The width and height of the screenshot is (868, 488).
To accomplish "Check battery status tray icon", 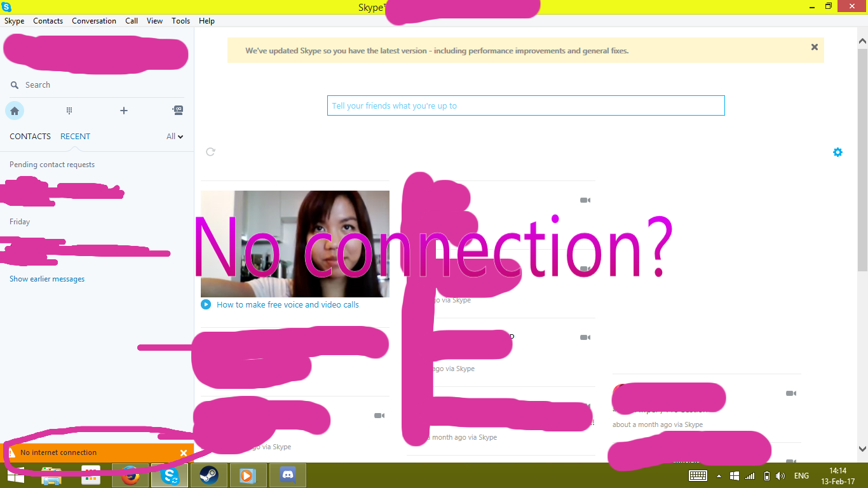I will coord(767,475).
